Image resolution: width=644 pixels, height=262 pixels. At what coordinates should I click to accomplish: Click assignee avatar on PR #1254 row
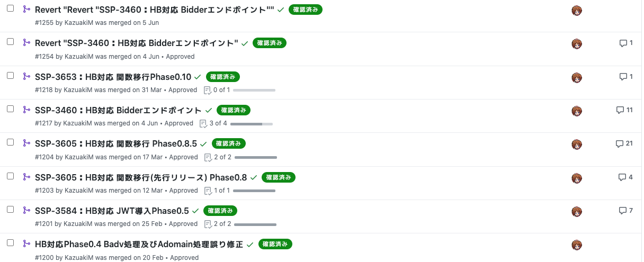tap(577, 44)
